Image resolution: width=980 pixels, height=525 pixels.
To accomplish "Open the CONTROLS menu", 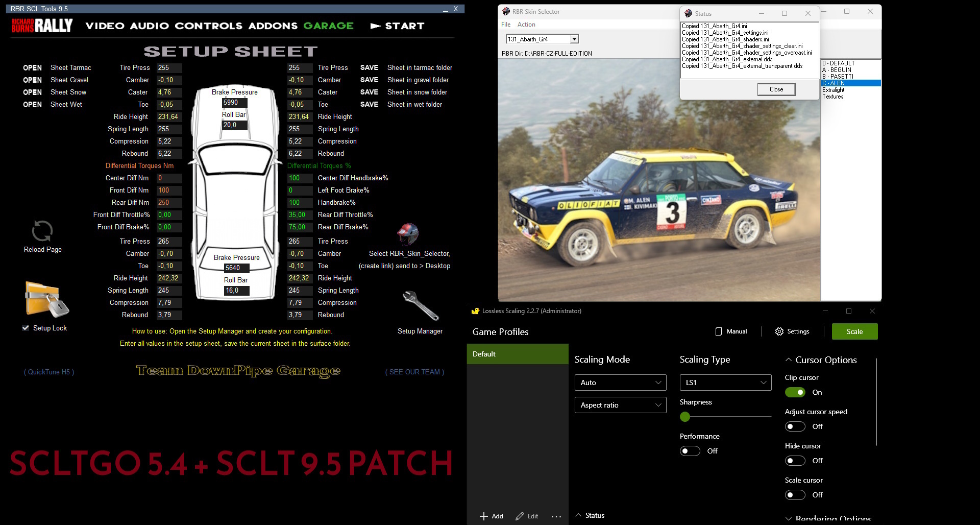I will [208, 26].
